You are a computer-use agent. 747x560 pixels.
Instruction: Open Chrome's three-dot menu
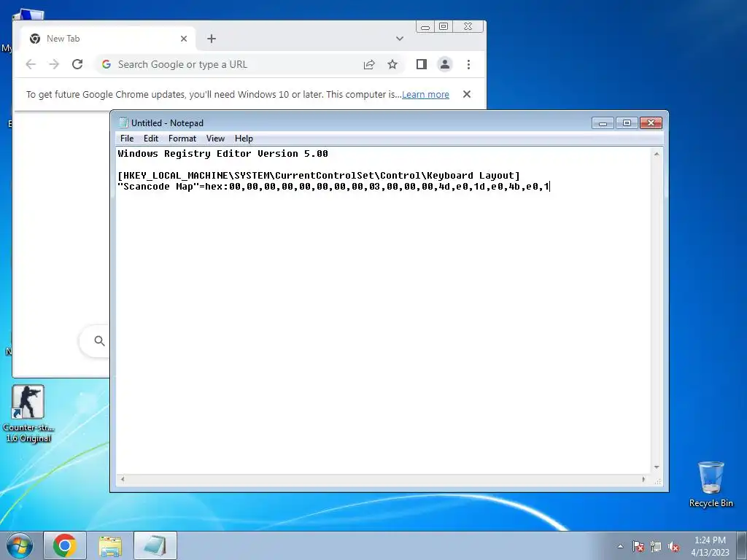pyautogui.click(x=469, y=64)
